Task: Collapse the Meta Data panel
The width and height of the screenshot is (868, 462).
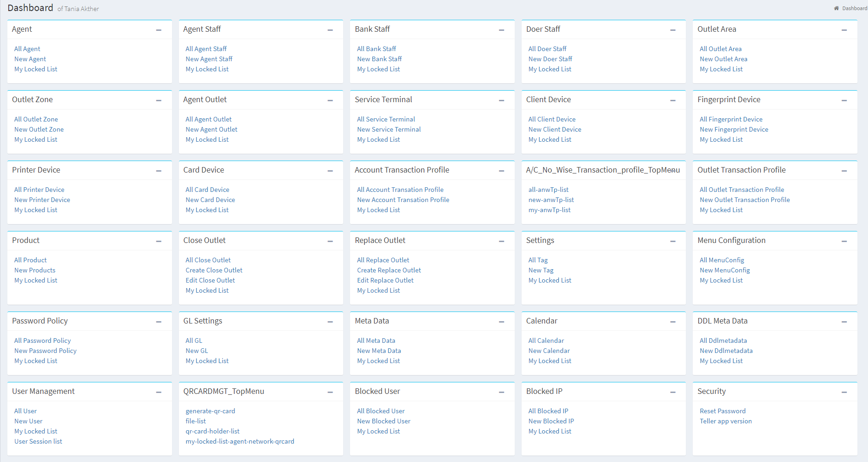Action: coord(501,322)
